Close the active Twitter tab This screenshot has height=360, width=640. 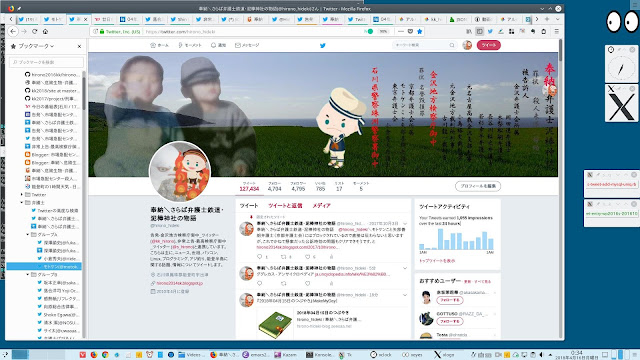point(86,19)
